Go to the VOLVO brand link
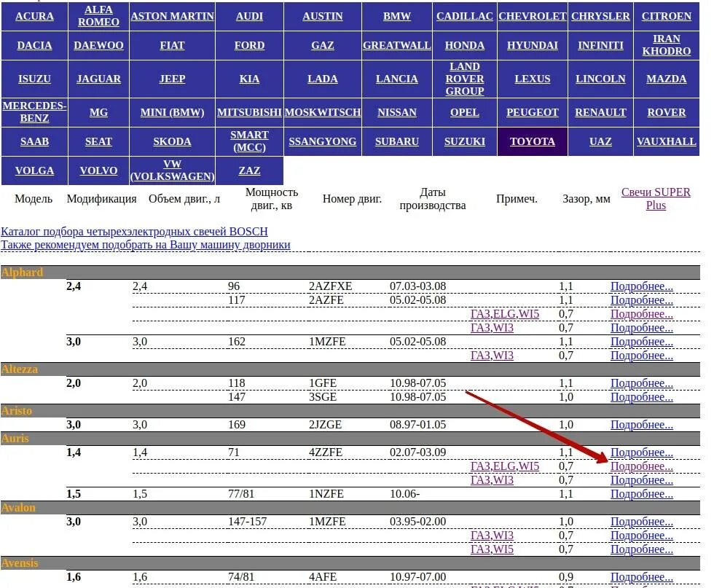 (x=98, y=170)
